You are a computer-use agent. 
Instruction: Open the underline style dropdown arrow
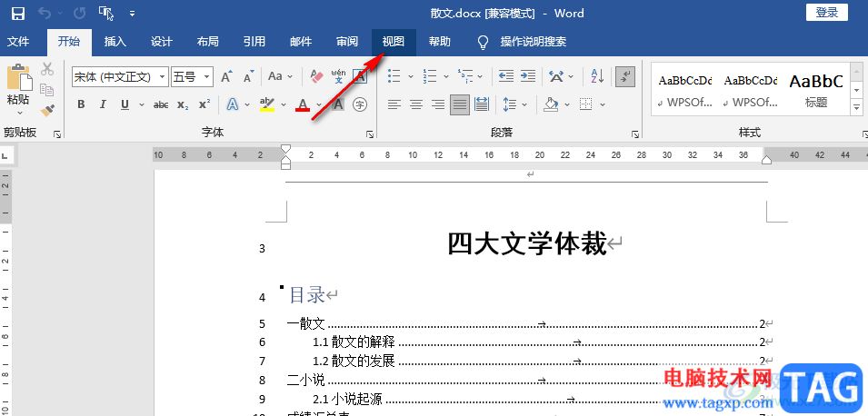tap(142, 104)
